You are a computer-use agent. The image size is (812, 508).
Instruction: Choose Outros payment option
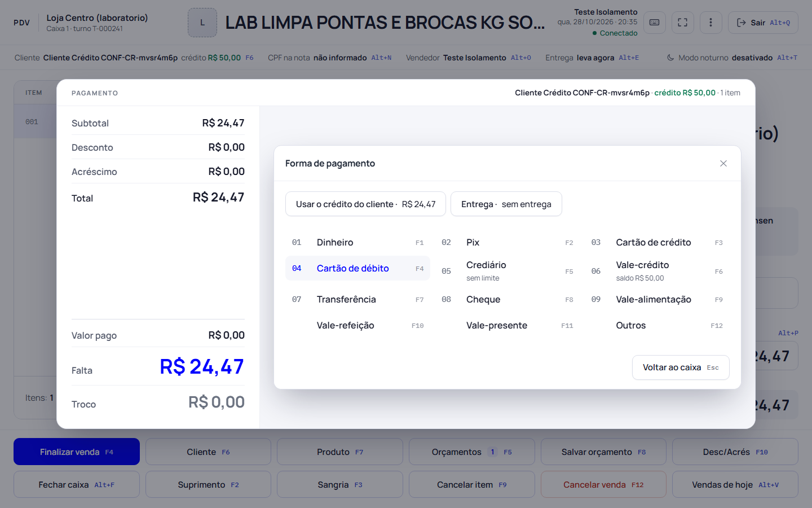657,325
